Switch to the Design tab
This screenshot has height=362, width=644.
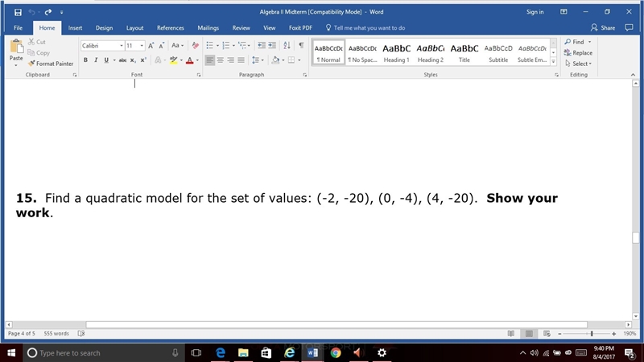(104, 28)
